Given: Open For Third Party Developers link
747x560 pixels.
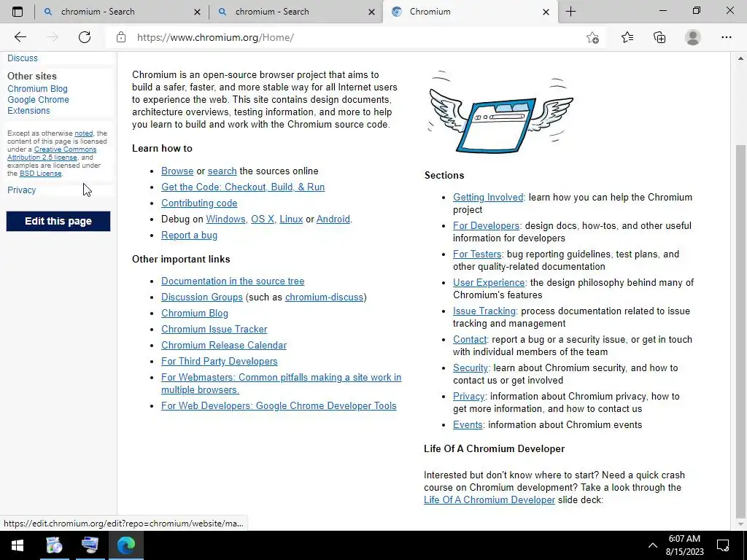Looking at the screenshot, I should 219,362.
